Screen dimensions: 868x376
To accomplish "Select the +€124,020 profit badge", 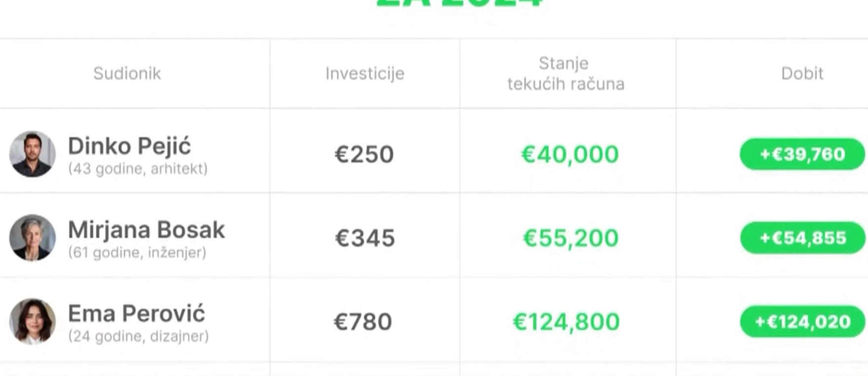I will click(x=802, y=322).
